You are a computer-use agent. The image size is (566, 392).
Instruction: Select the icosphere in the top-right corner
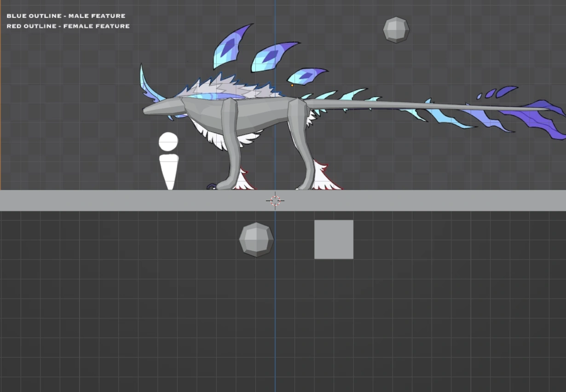pyautogui.click(x=396, y=29)
